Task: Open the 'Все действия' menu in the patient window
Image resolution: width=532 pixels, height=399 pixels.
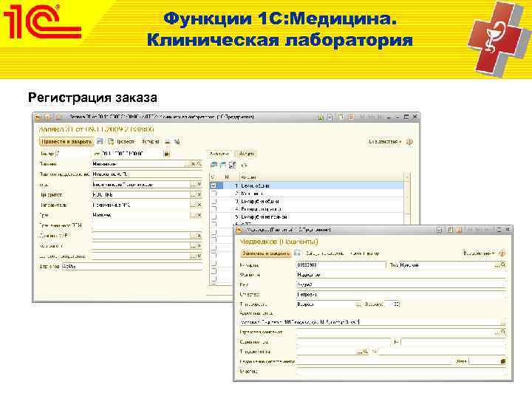Action: pos(479,253)
